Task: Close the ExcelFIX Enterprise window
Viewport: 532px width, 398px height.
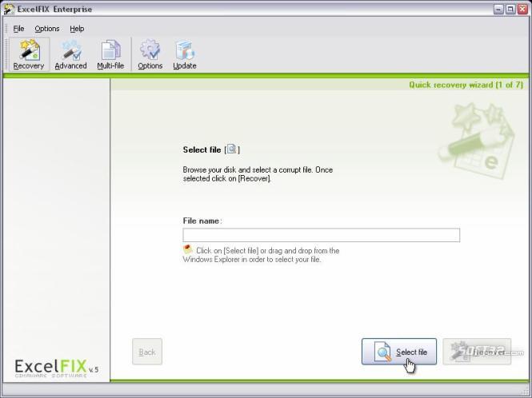Action: 522,9
